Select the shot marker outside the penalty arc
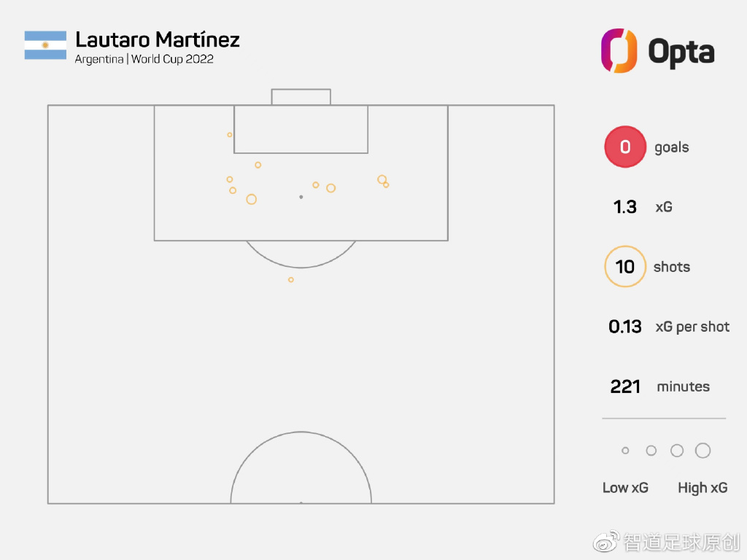This screenshot has width=747, height=560. 290,280
